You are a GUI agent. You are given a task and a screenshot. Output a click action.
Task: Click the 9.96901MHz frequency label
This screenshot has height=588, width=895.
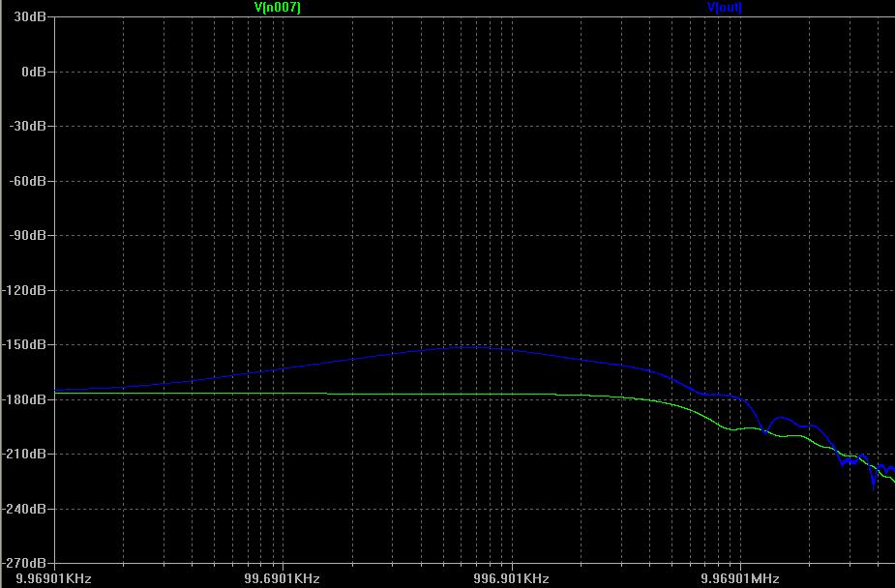coord(740,578)
